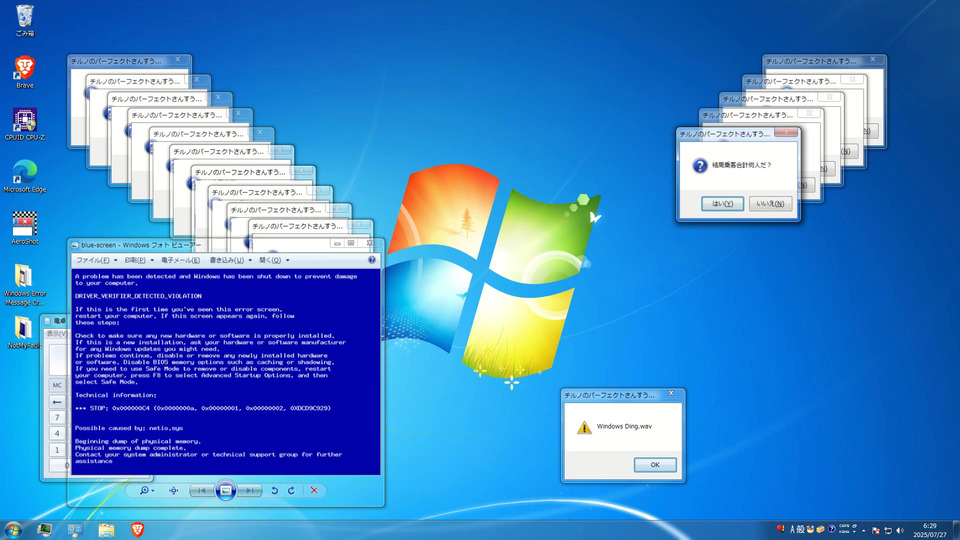Click いいえ(N) in the front question dialog
The image size is (960, 540).
(770, 204)
